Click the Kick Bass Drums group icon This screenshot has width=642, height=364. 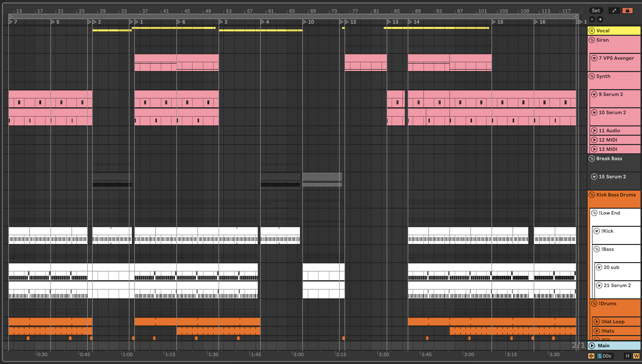click(x=592, y=195)
